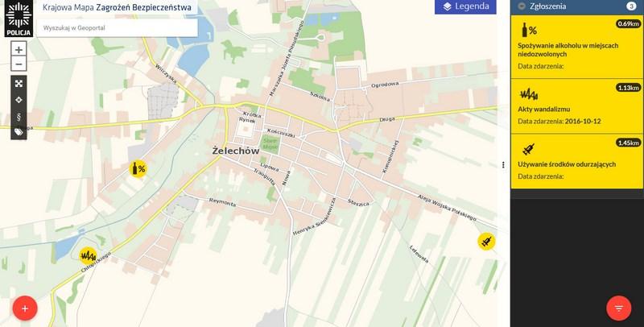644x327 pixels.
Task: Select the vandalism graffiti marker on map
Action: click(x=88, y=255)
